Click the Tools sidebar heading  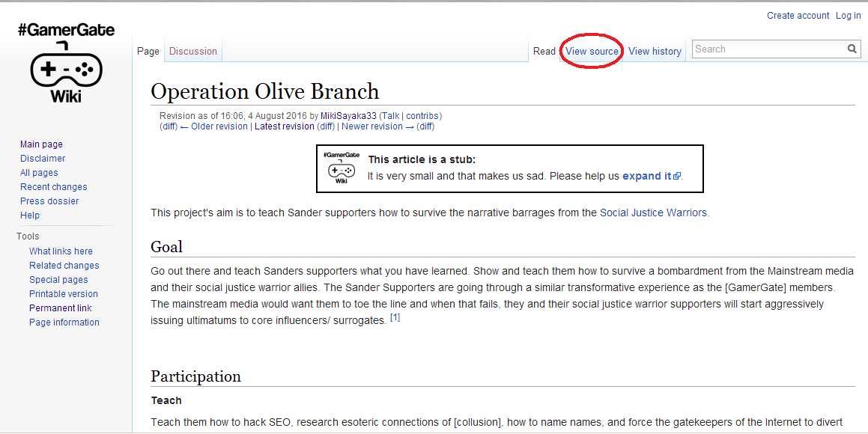(x=28, y=236)
